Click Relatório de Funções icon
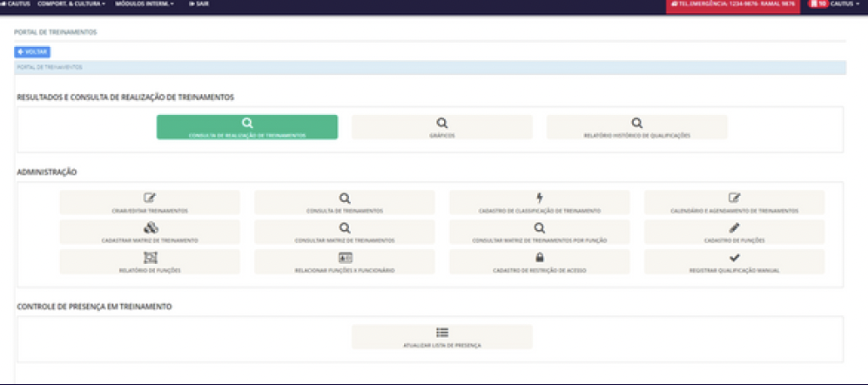Screen dimensions: 868x385 pos(150,258)
